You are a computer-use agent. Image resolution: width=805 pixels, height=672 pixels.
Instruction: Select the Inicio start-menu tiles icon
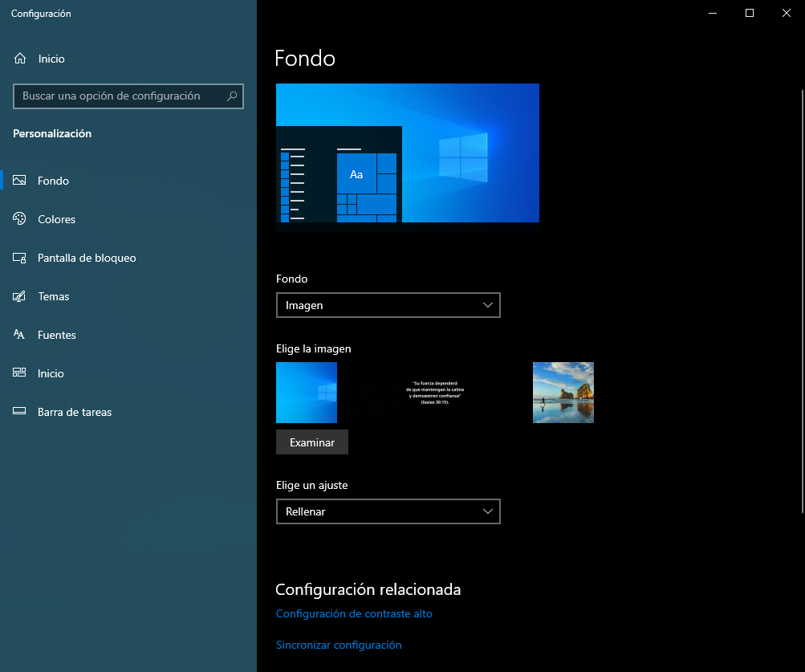(x=20, y=373)
